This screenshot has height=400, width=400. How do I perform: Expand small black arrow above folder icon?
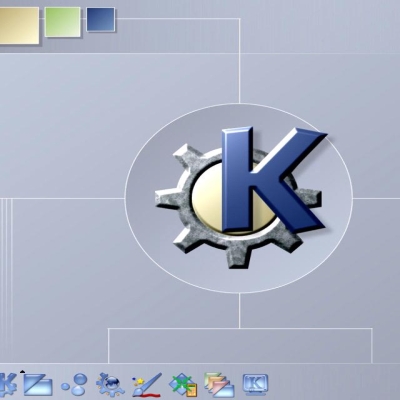(22, 371)
